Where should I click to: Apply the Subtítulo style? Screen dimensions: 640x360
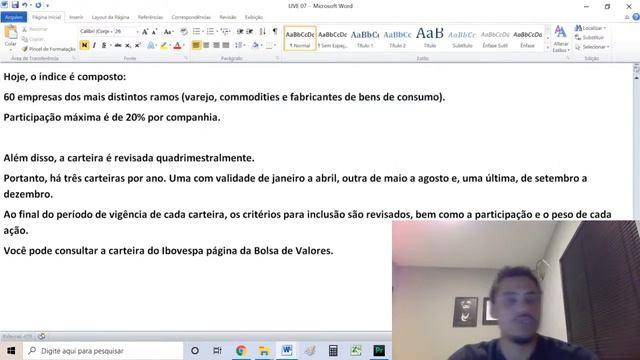pos(462,38)
